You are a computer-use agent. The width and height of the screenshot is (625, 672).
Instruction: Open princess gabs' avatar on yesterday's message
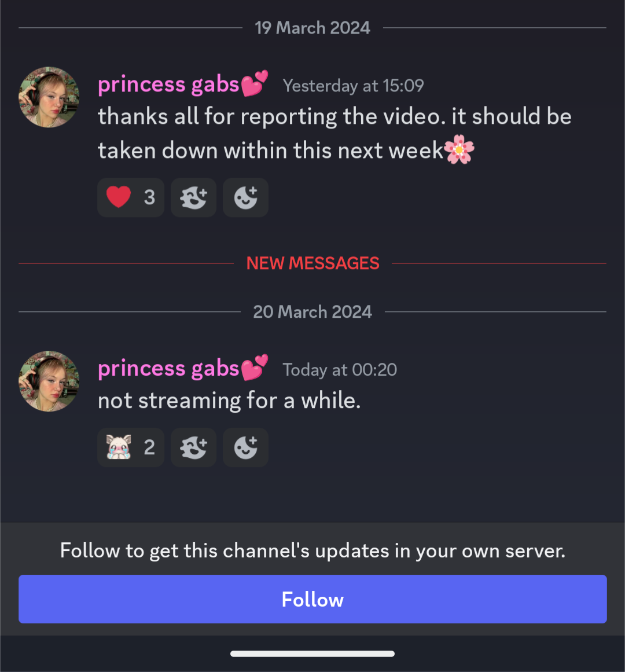point(49,97)
